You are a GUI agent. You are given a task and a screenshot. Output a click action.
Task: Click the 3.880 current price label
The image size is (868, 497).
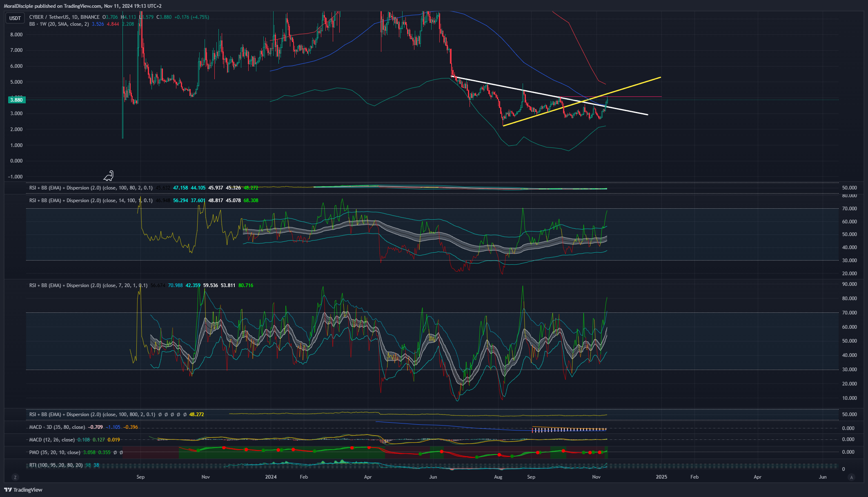tap(16, 100)
